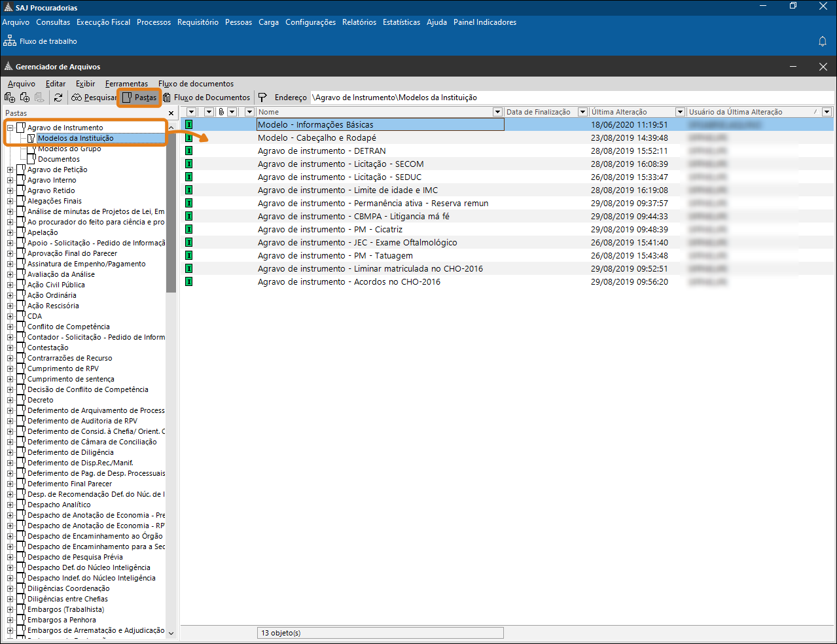Image resolution: width=837 pixels, height=644 pixels.
Task: Open the Fluxo de trabalho workflow icon
Action: [x=10, y=41]
